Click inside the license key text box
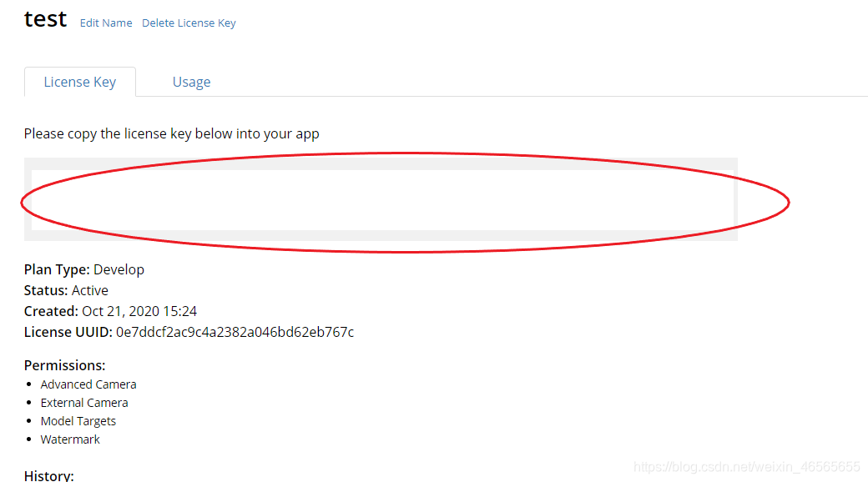The height and width of the screenshot is (482, 868). (382, 200)
